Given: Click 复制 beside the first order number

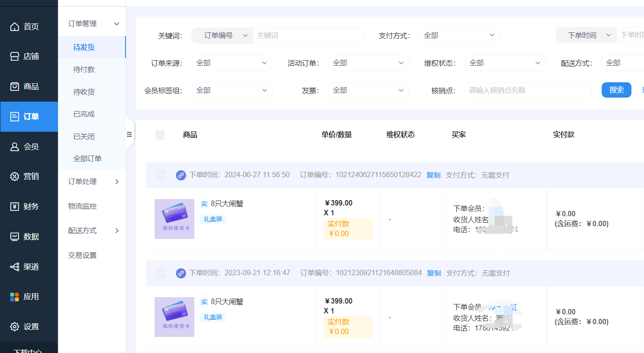Looking at the screenshot, I should pos(433,175).
